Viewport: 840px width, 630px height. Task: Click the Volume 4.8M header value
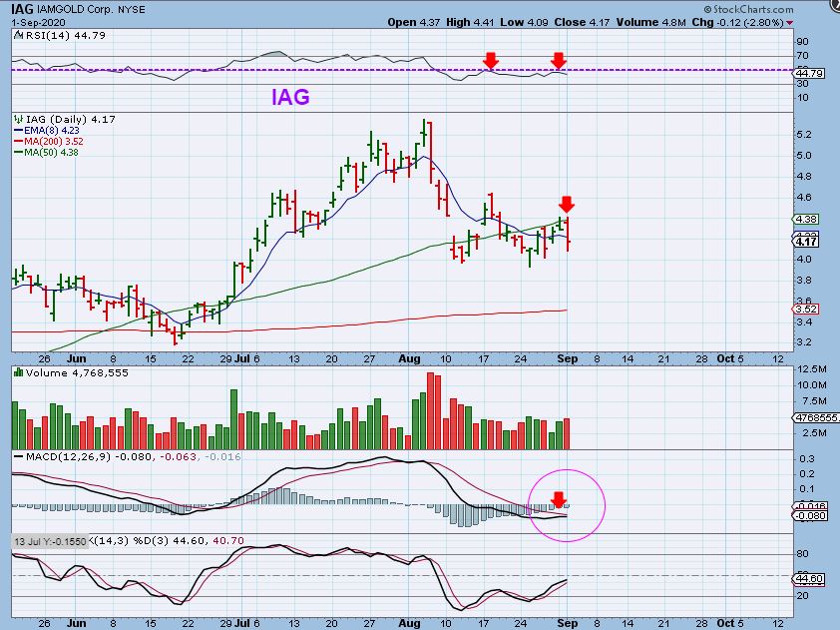tap(650, 23)
